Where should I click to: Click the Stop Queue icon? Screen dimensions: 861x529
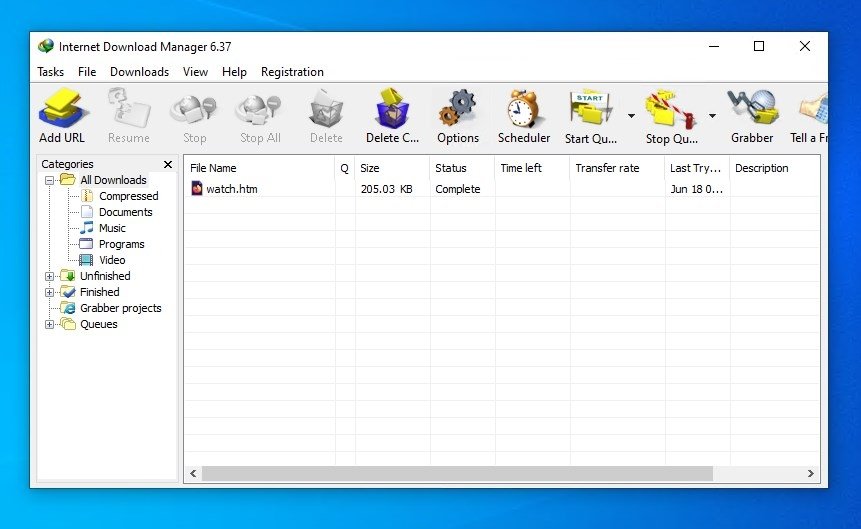click(671, 108)
